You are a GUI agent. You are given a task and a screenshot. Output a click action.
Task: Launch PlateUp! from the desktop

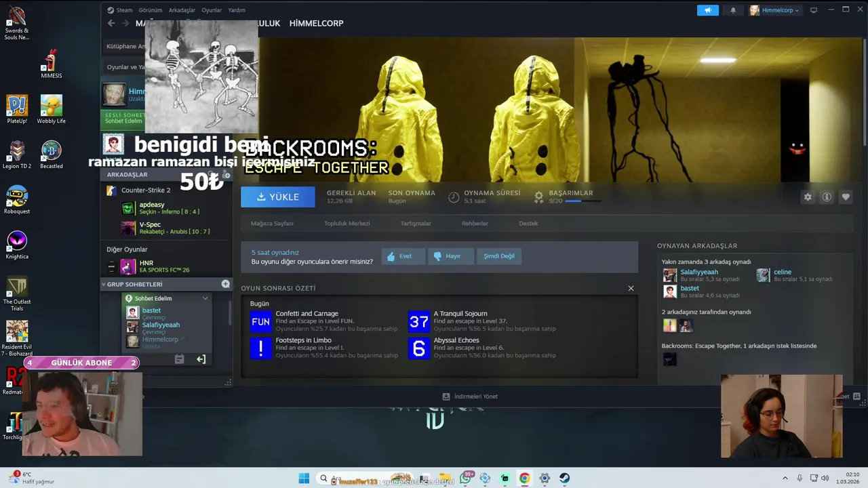click(x=17, y=109)
